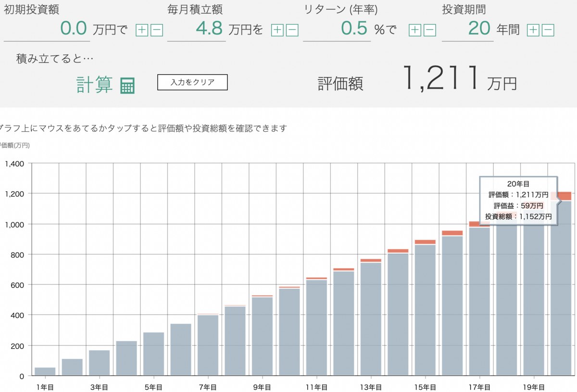Image resolution: width=577 pixels, height=392 pixels.
Task: Click the minus button for 初期投資額
Action: (x=157, y=30)
